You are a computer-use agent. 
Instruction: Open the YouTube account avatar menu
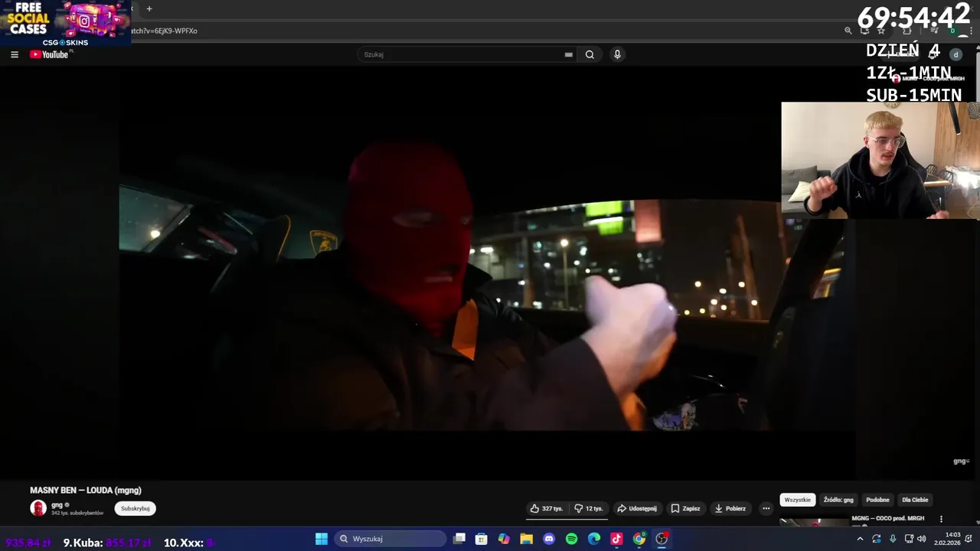tap(955, 54)
